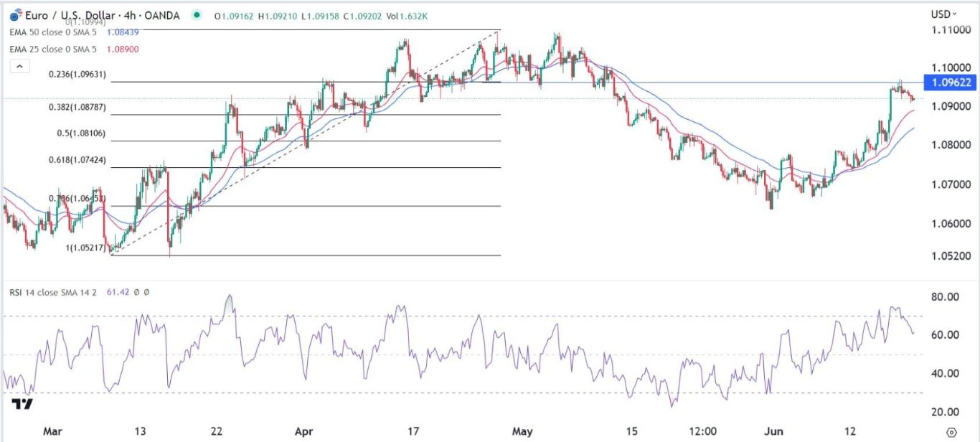Collapse the indicator legend with chevron button
Viewport: 980px width, 442px height.
(x=19, y=67)
